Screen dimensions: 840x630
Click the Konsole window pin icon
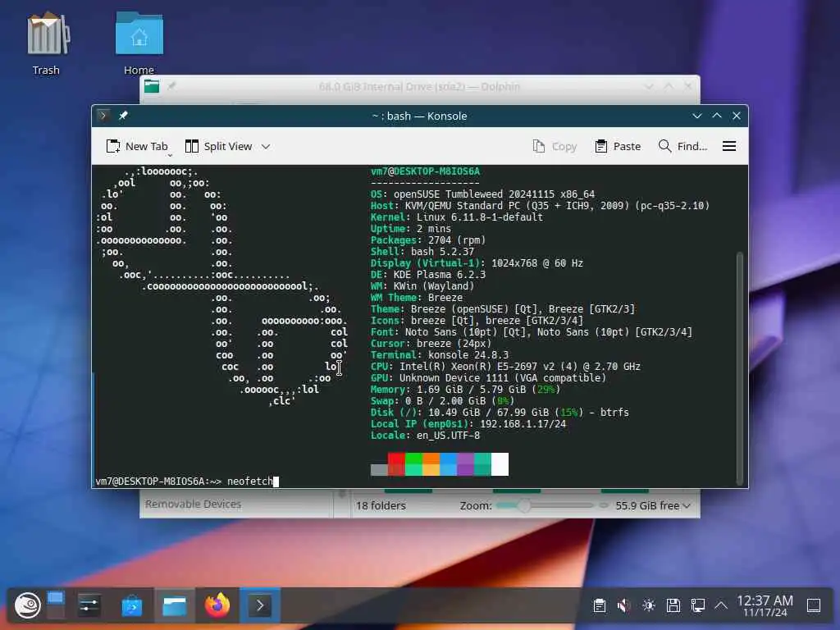pos(123,116)
